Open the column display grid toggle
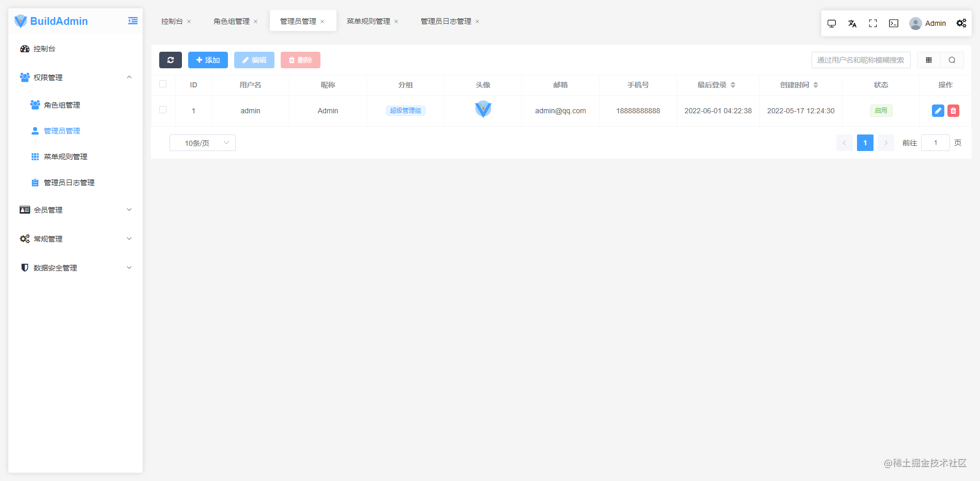Image resolution: width=980 pixels, height=481 pixels. point(929,60)
